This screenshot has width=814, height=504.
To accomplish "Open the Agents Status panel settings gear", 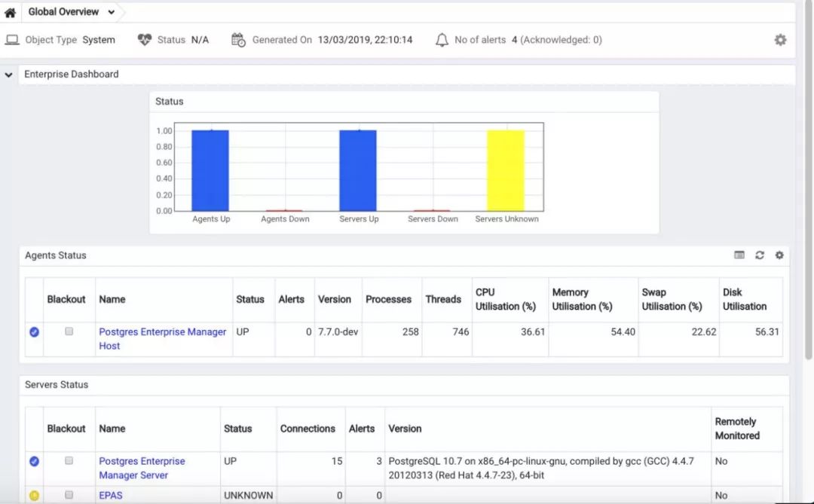I will 779,255.
